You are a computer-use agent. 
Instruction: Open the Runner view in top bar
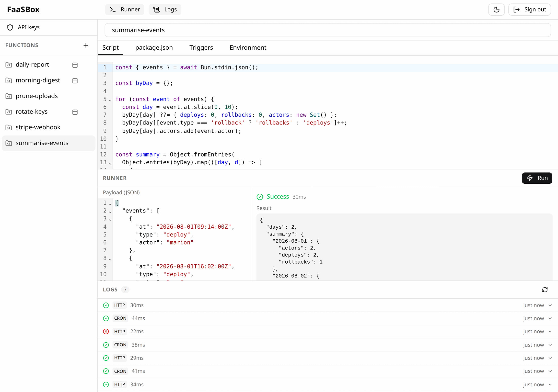click(125, 10)
